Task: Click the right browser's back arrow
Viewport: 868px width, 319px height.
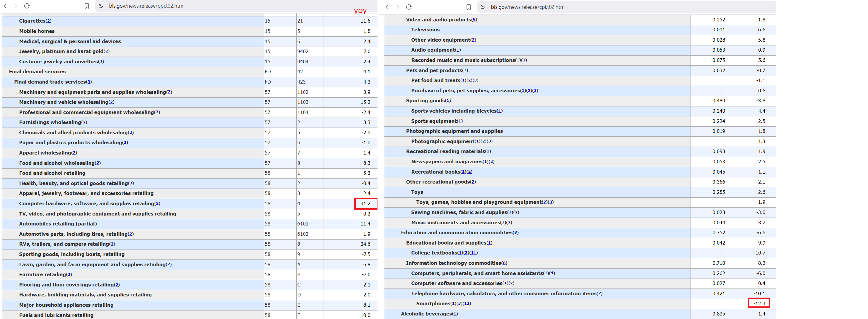Action: point(387,7)
